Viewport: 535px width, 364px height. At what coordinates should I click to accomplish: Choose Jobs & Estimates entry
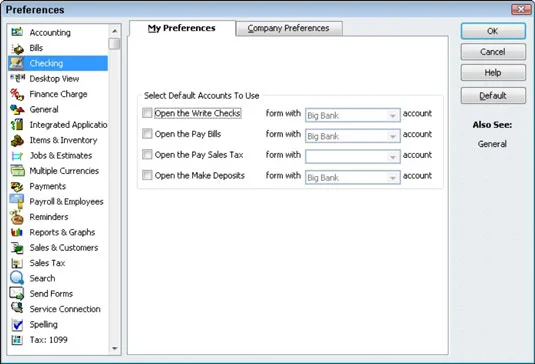(61, 156)
